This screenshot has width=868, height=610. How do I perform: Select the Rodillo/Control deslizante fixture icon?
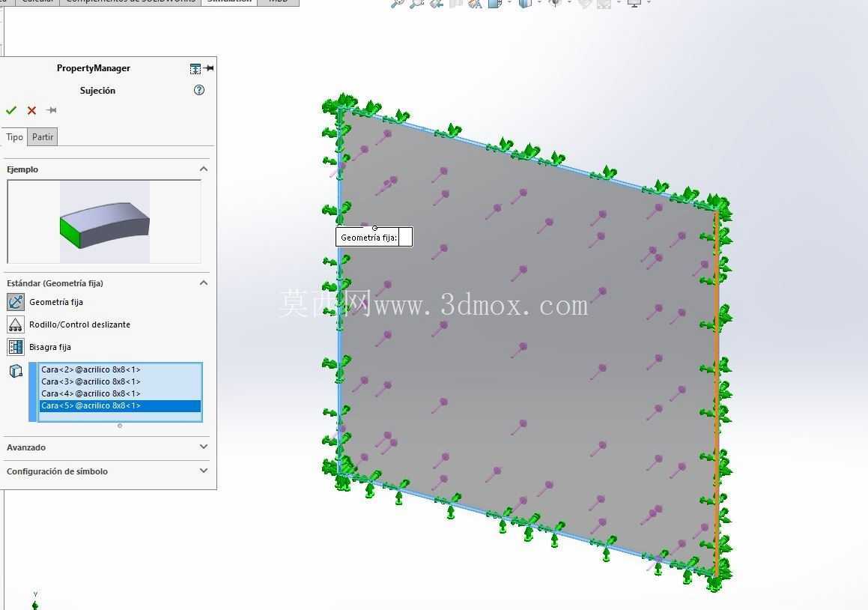pos(16,324)
